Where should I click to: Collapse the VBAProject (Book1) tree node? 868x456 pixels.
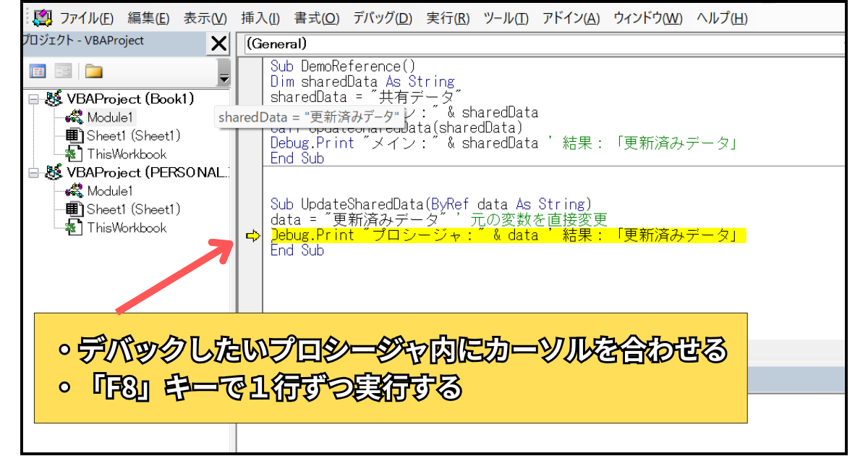pyautogui.click(x=33, y=99)
